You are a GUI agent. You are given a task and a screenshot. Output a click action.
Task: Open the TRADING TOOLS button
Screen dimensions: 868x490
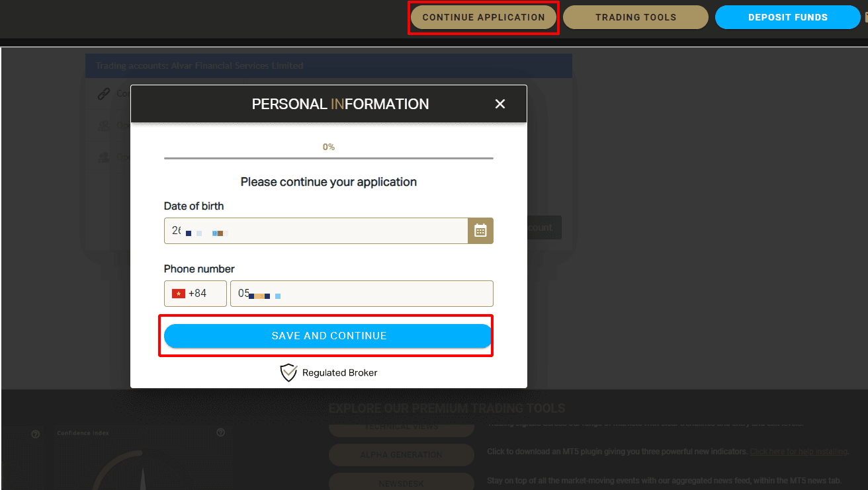click(x=636, y=18)
